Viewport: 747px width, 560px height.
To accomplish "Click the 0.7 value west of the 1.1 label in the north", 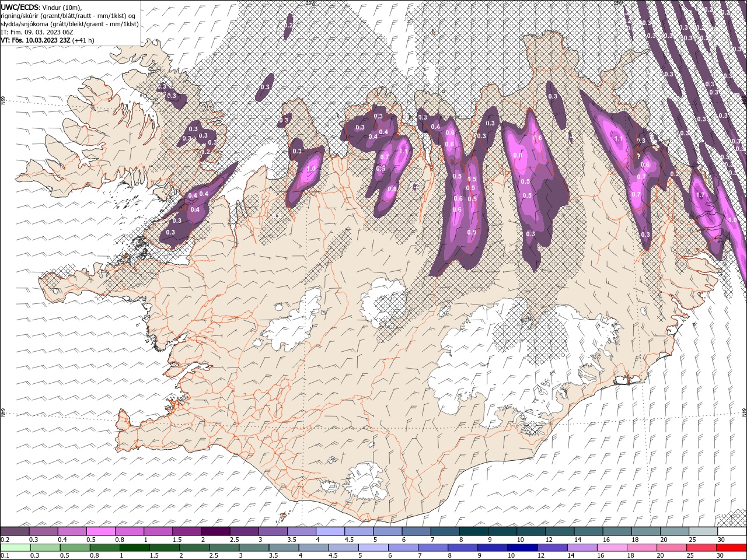I will pos(385,157).
